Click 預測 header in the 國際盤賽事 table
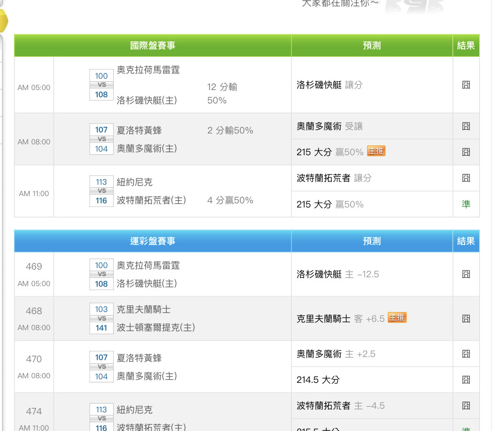Image resolution: width=504 pixels, height=431 pixels. point(372,46)
